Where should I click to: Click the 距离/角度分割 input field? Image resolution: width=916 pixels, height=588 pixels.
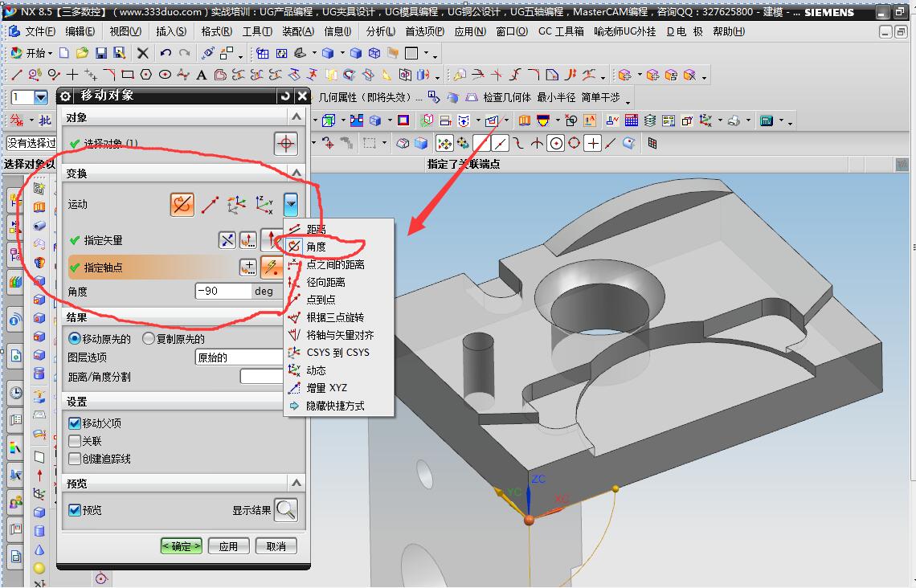point(262,377)
